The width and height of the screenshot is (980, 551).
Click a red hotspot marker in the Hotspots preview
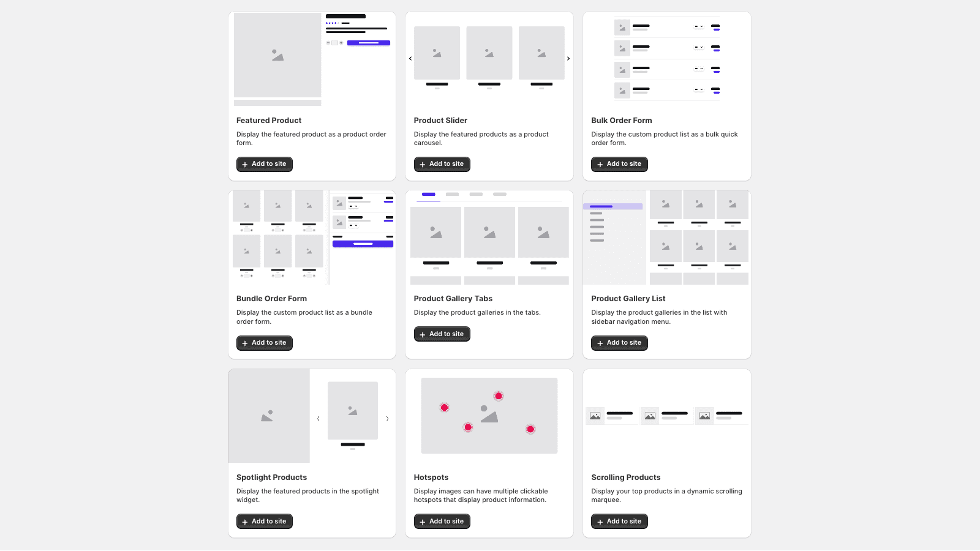pyautogui.click(x=499, y=395)
